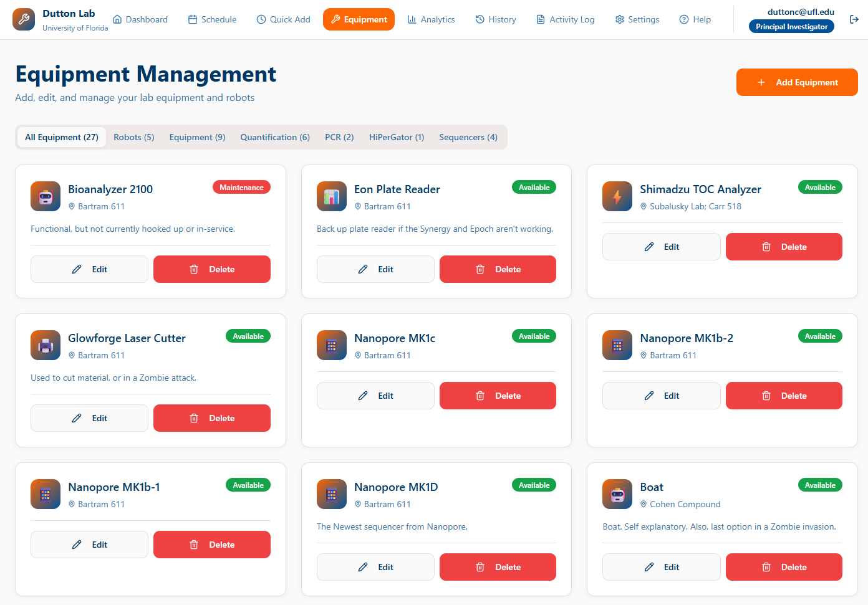
Task: Click the Dutton Lab wrench logo
Action: [x=24, y=19]
